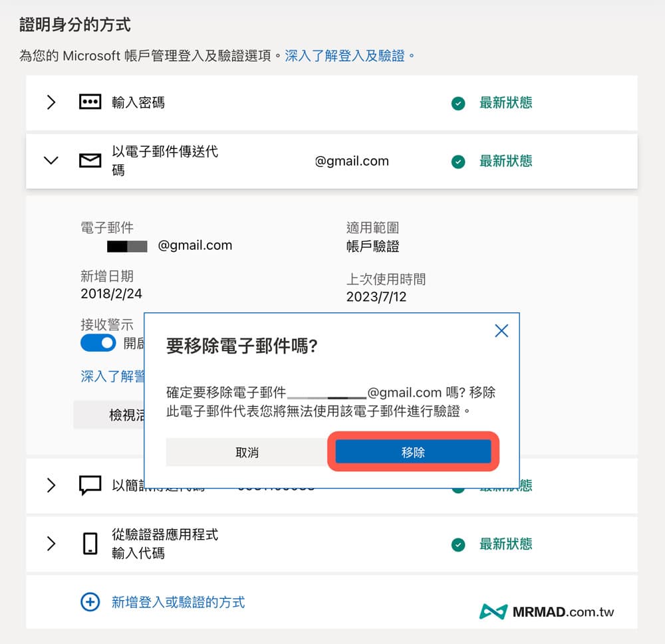Screen dimensions: 665x644
Task: Click the 2018/2/24 added date value
Action: (111, 293)
